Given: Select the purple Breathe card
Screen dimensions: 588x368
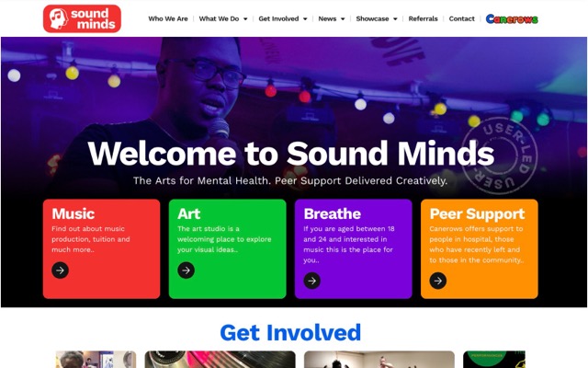Looking at the screenshot, I should tap(354, 249).
